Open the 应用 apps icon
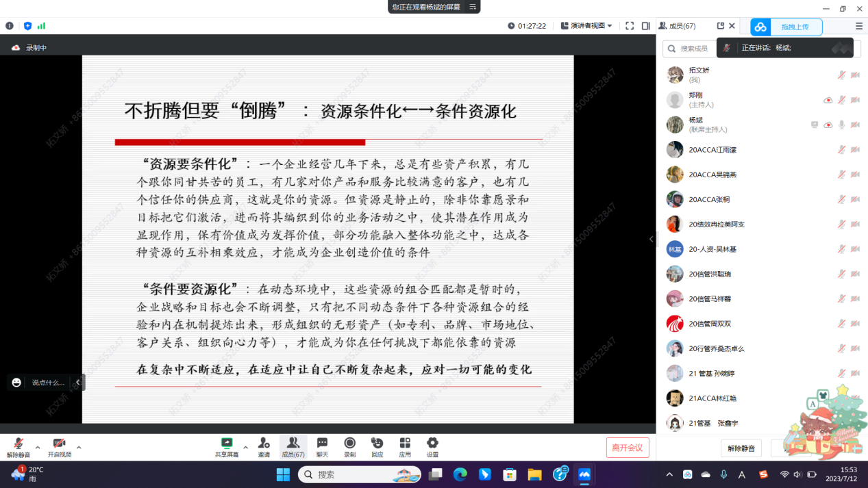The height and width of the screenshot is (488, 868). point(405,444)
